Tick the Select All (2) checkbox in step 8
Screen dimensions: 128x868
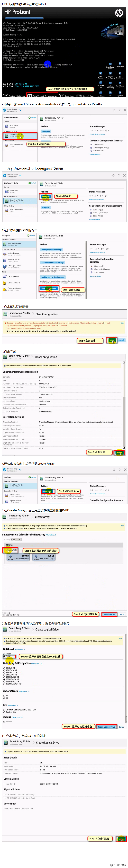pyautogui.click(x=7, y=550)
